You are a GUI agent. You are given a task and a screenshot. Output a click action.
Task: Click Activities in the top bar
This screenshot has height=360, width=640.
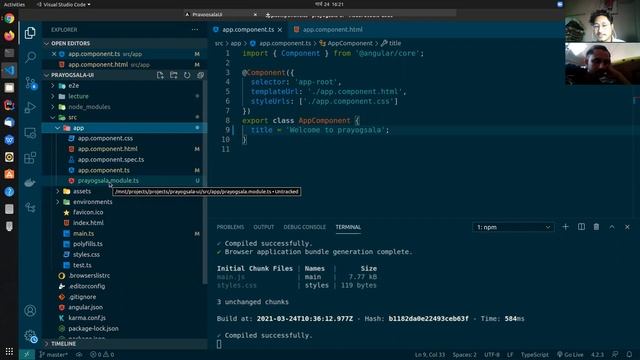coord(14,4)
